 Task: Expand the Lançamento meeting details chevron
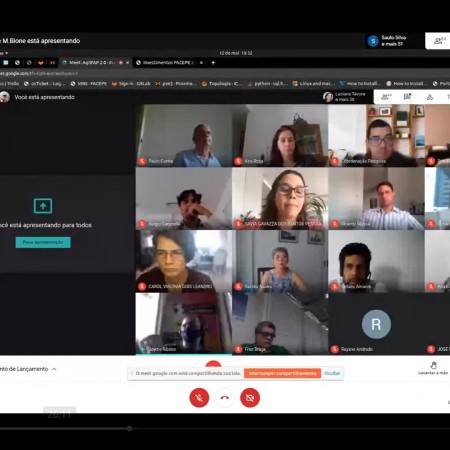54,369
